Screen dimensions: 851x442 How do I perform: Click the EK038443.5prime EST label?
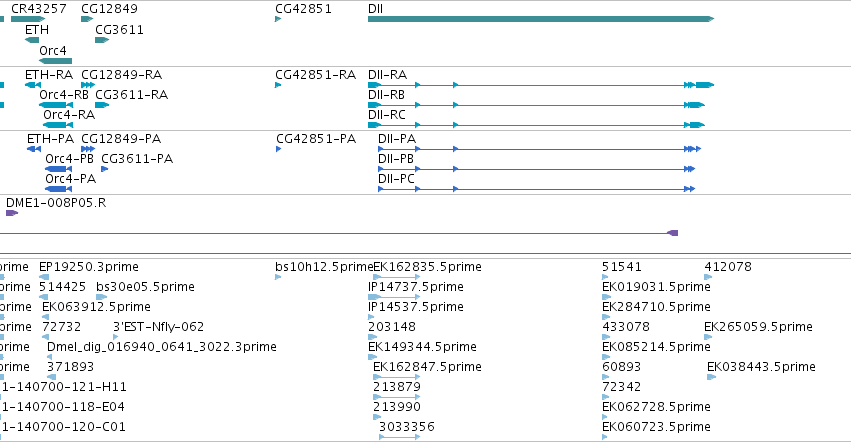[x=761, y=367]
